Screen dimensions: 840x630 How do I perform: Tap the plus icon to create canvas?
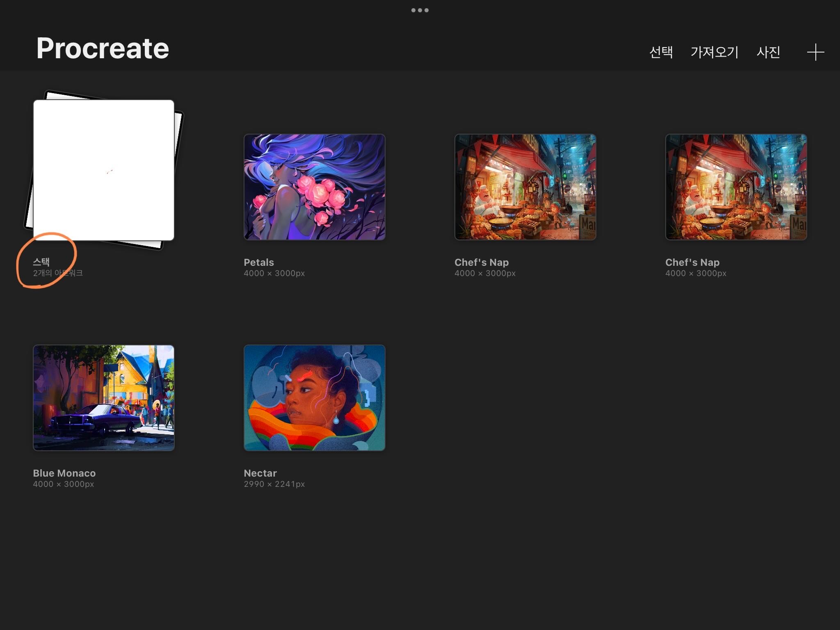coord(815,52)
